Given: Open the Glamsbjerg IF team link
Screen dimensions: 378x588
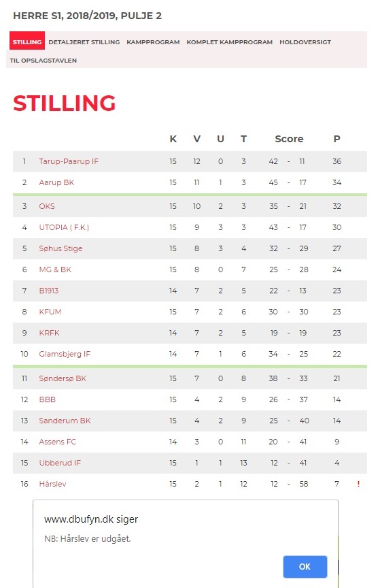Looking at the screenshot, I should [65, 354].
